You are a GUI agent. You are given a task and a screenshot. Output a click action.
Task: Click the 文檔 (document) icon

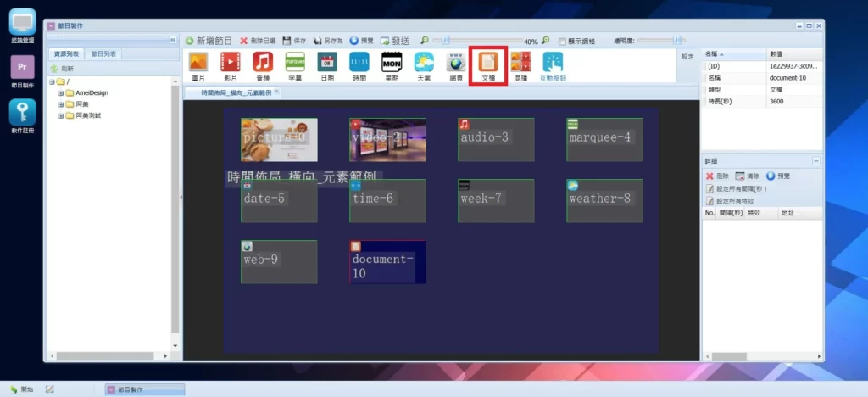point(488,64)
